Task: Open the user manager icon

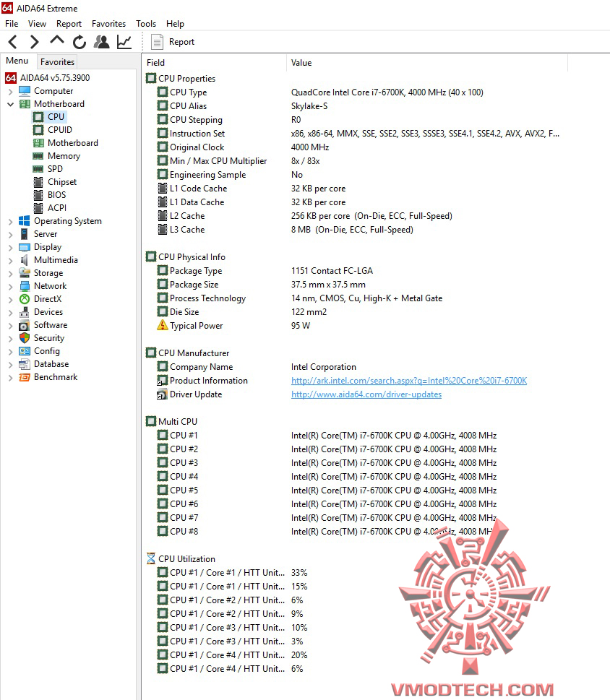Action: 101,41
